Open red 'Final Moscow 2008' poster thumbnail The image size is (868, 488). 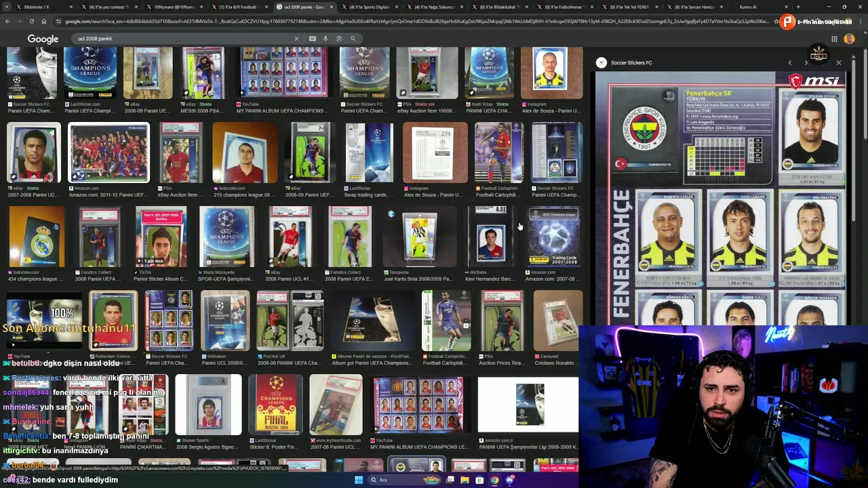[275, 405]
